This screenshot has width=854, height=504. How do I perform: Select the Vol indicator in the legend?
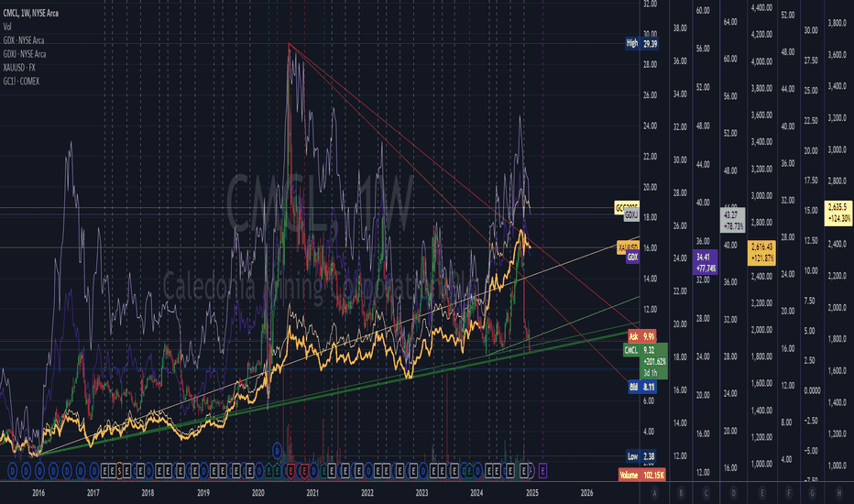coord(7,27)
